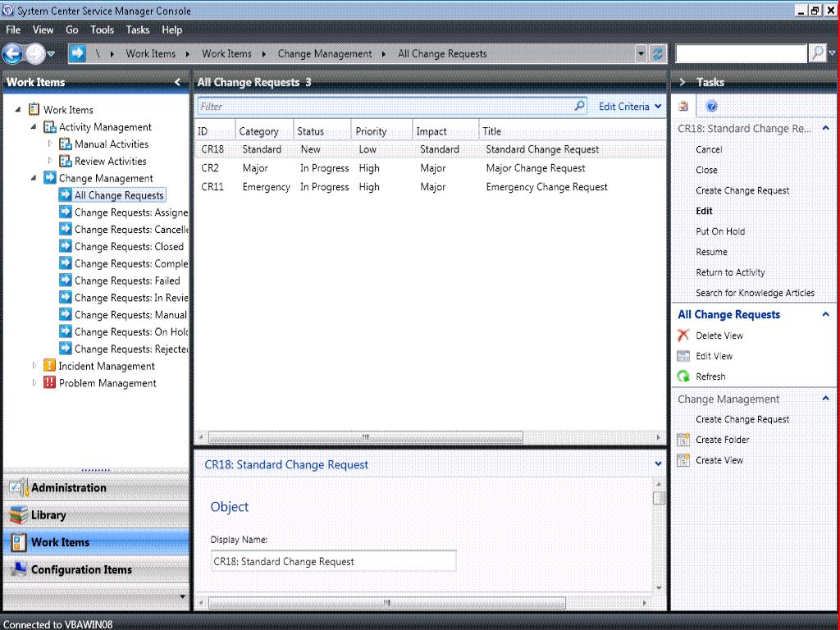The image size is (840, 630).
Task: Click the Library books icon
Action: pyautogui.click(x=18, y=515)
